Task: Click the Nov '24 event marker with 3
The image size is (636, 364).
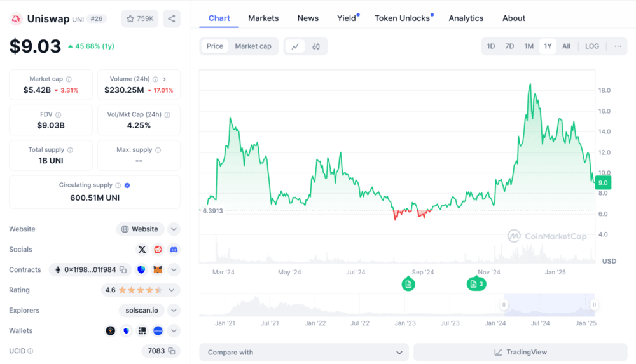Action: click(x=476, y=284)
